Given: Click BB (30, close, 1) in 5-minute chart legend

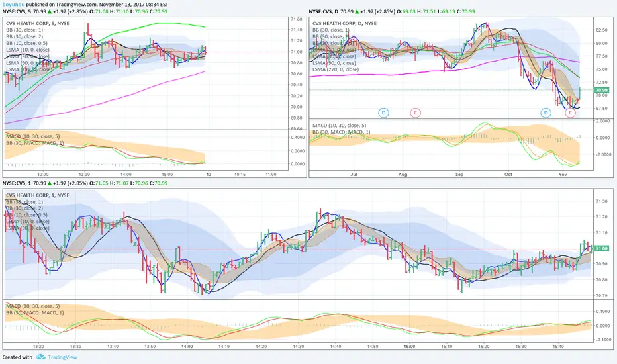Looking at the screenshot, I should tap(24, 30).
